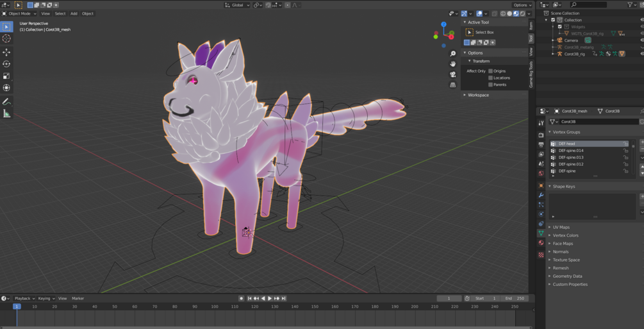Open the Options dropdown in viewport header

(x=522, y=5)
